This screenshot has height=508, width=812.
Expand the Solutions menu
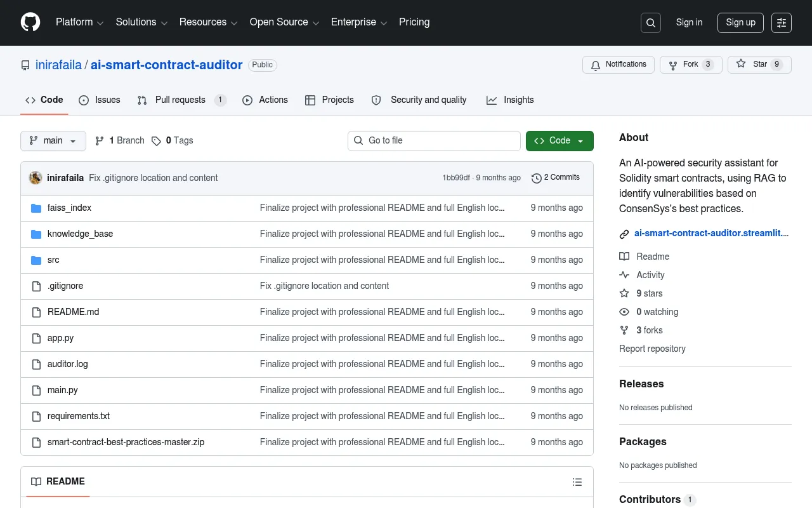click(x=141, y=22)
